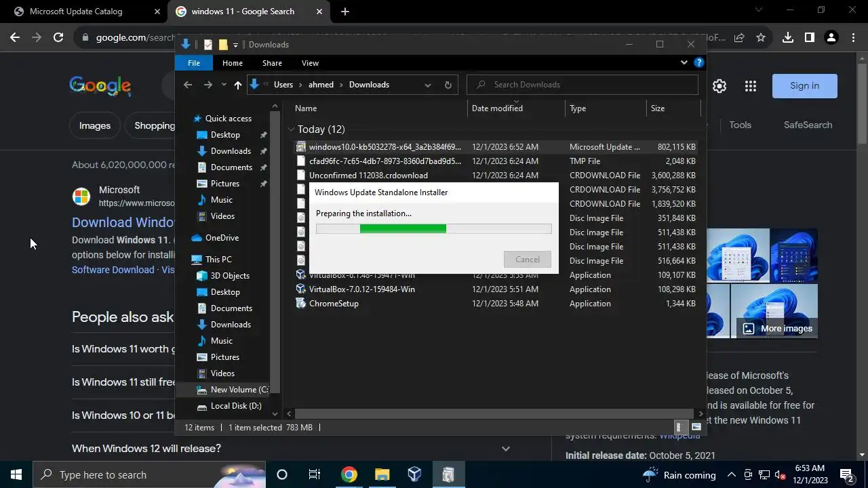Open Software Download link
The image size is (868, 488).
pos(113,270)
